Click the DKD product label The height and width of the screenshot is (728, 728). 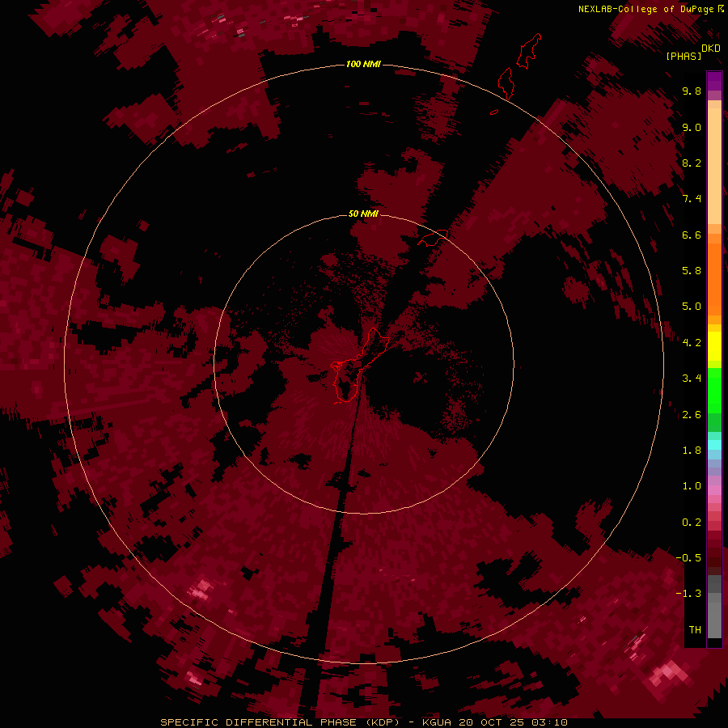[x=711, y=49]
